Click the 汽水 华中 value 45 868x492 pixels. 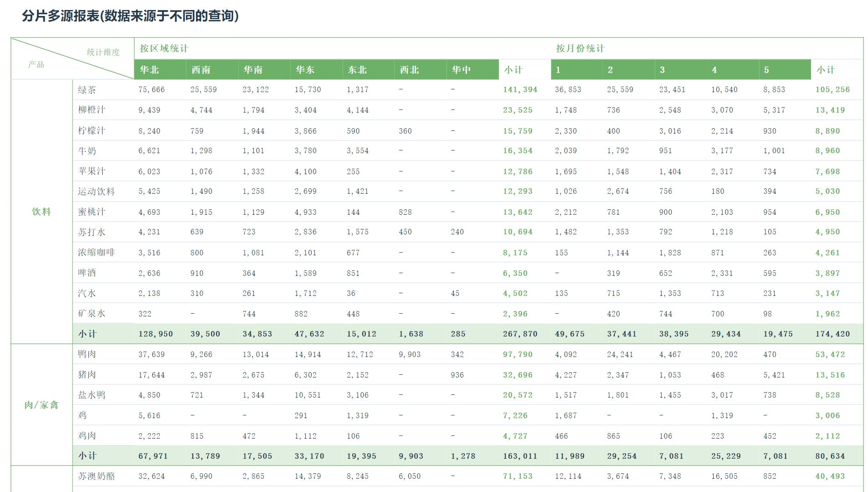click(455, 294)
